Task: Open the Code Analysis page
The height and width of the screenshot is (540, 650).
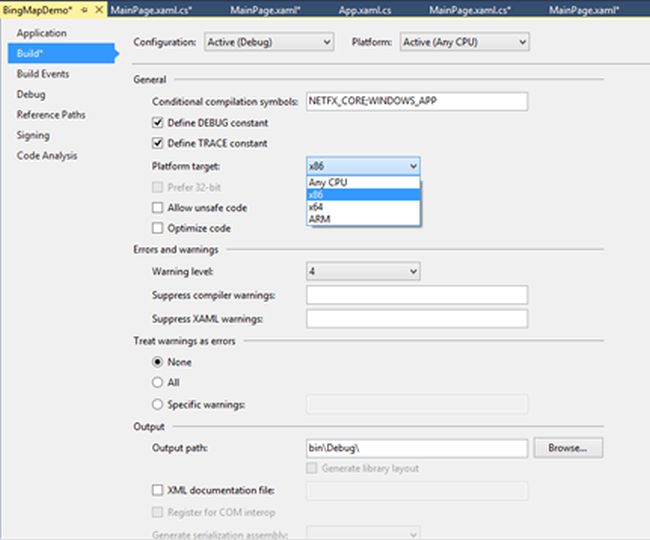Action: pyautogui.click(x=47, y=156)
